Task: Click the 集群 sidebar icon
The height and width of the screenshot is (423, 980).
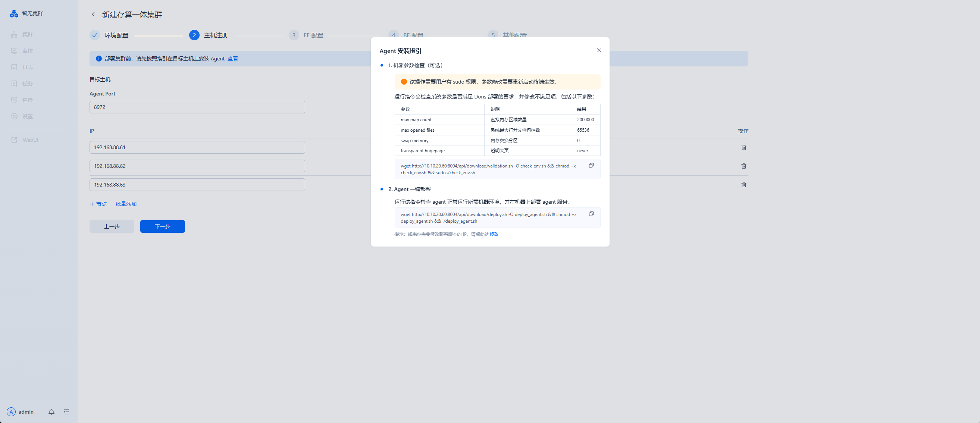Action: (14, 34)
